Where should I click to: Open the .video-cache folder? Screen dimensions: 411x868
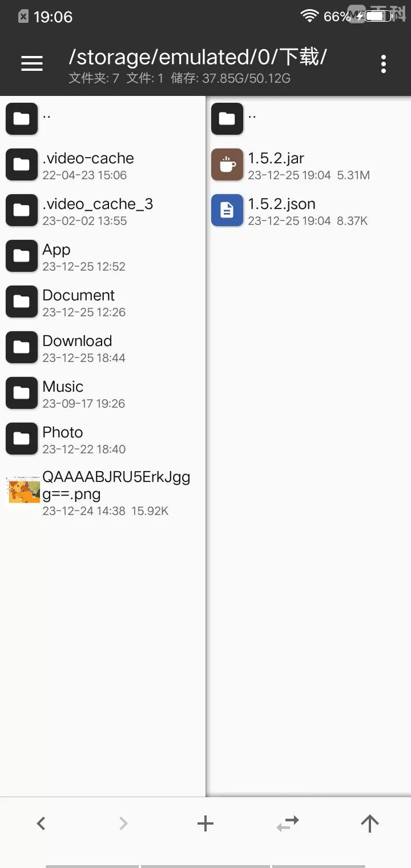103,164
